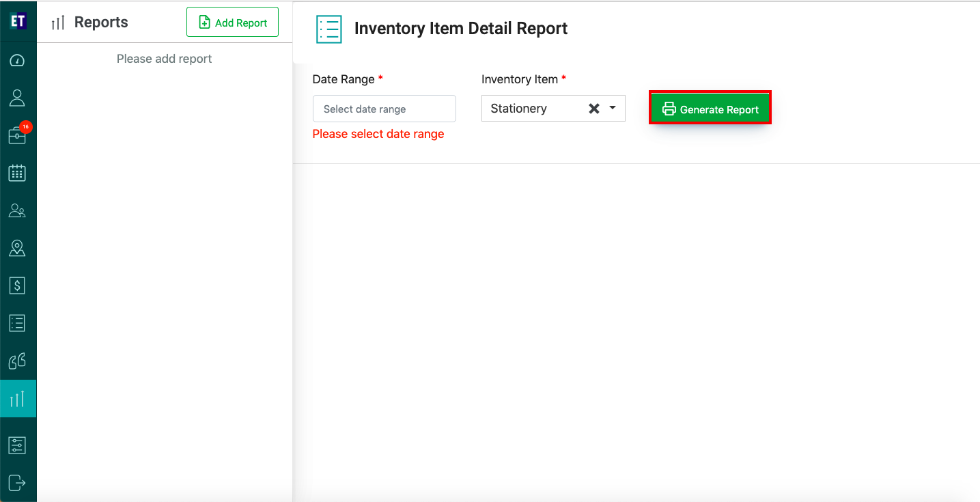980x502 pixels.
Task: Click the Reports panel title text
Action: click(x=101, y=23)
